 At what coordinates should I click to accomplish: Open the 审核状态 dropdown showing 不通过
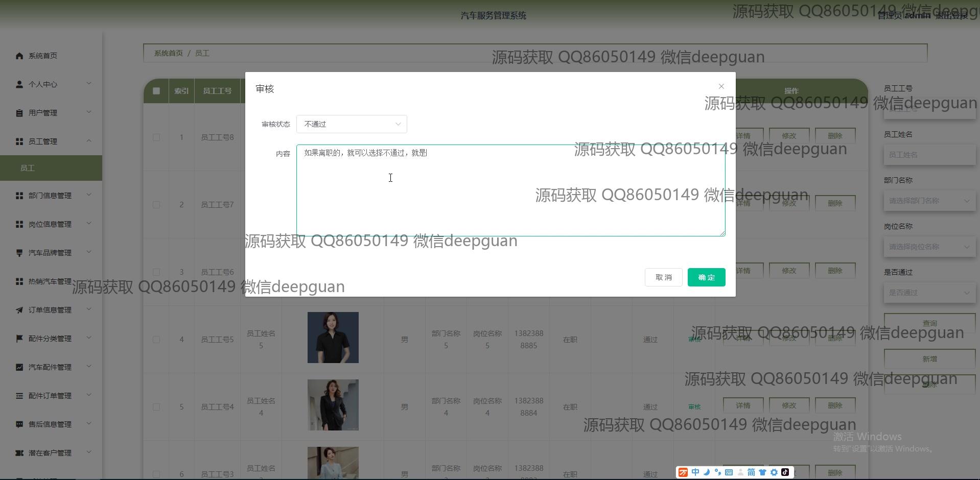coord(352,124)
